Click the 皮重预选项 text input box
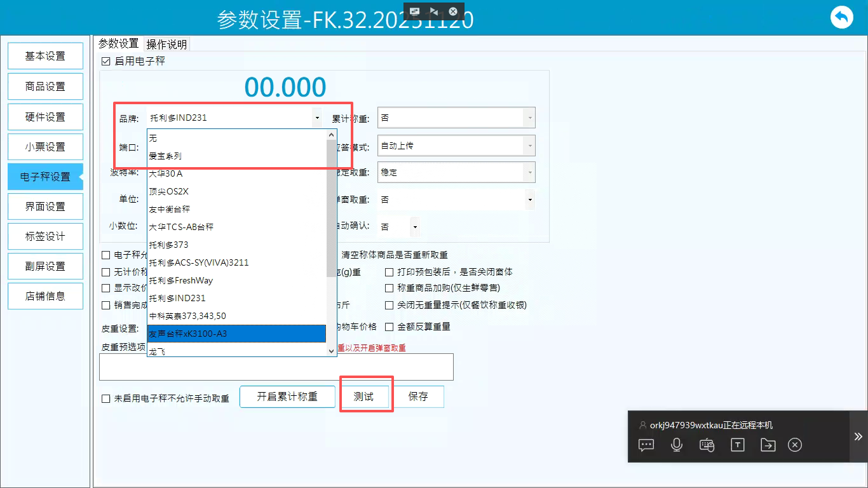The width and height of the screenshot is (868, 488). point(276,367)
